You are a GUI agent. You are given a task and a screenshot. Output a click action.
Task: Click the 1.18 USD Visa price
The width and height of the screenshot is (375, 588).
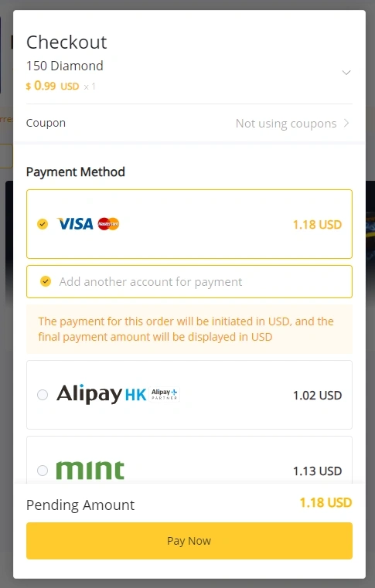317,224
